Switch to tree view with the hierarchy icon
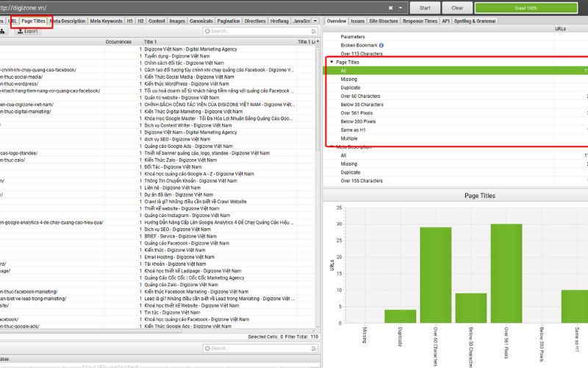Viewport: 588px width, 368px height. pos(2,31)
